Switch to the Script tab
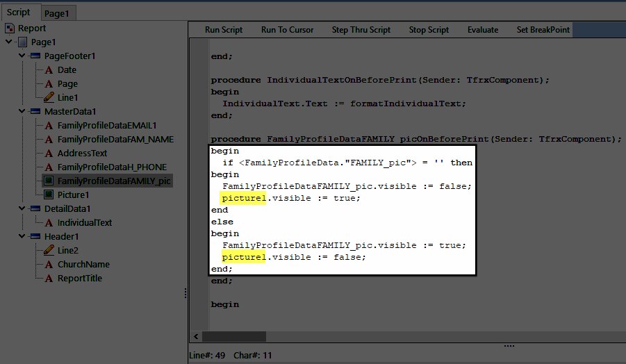This screenshot has width=626, height=364. (x=18, y=13)
